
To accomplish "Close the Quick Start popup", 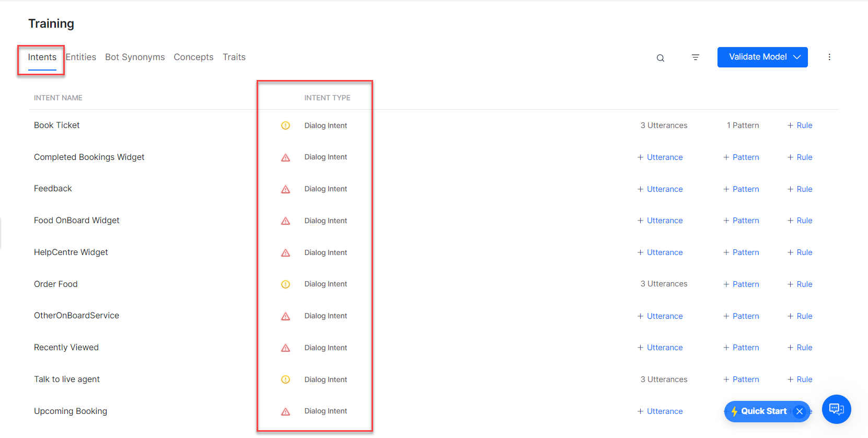I will (x=800, y=411).
